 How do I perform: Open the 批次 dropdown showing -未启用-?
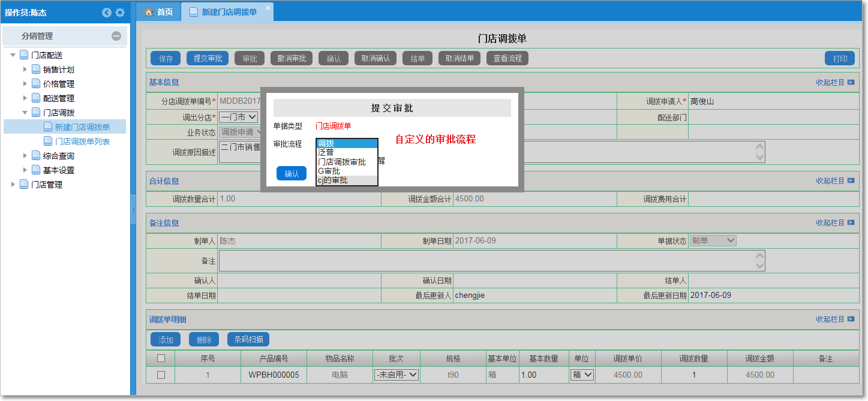pos(396,373)
